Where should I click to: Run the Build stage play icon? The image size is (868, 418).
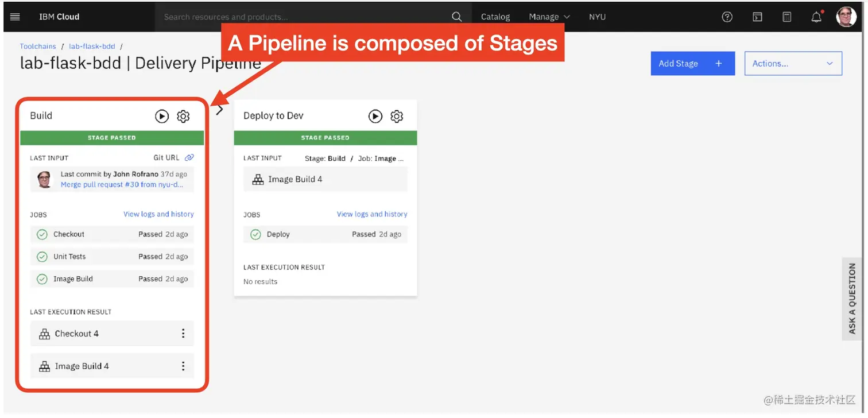162,116
